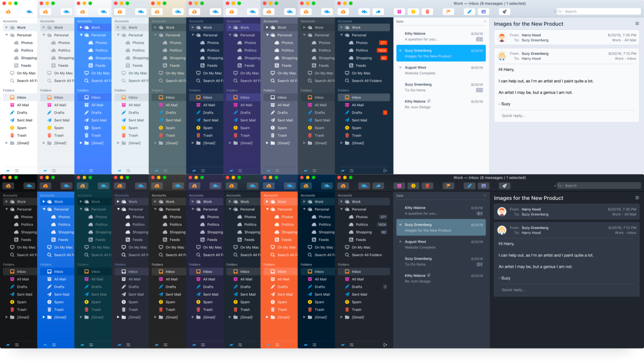
Task: Collapse the Personal account section
Action: (342, 35)
